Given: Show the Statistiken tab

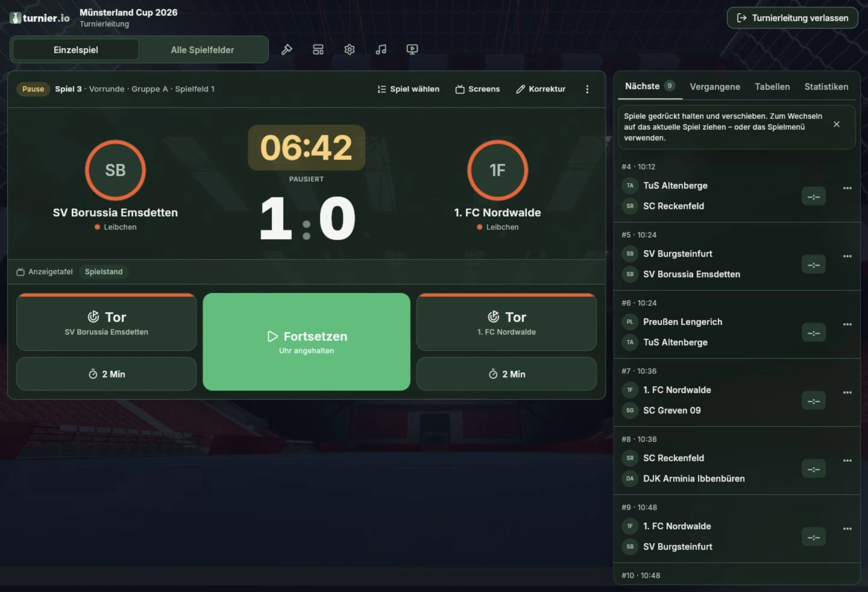Looking at the screenshot, I should point(826,87).
